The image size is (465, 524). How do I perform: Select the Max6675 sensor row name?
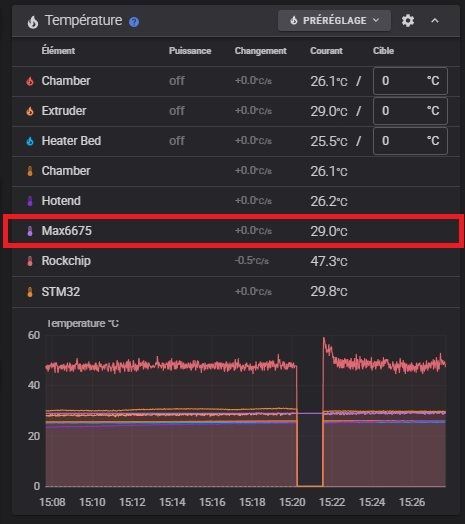click(x=67, y=231)
